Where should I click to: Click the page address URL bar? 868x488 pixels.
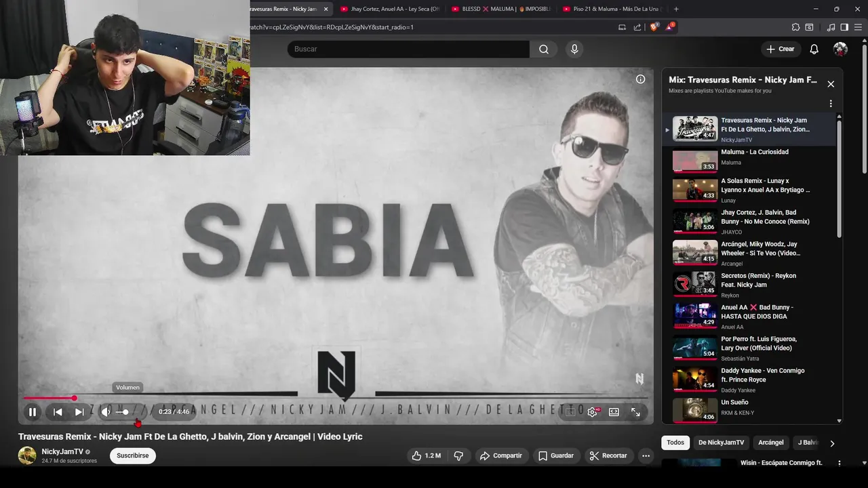click(x=432, y=27)
